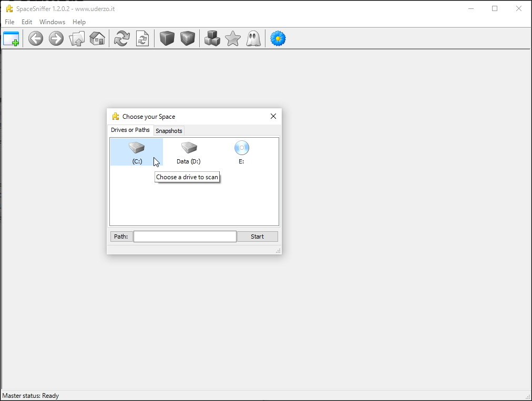Maximize the SpaceSniffer window

(x=495, y=8)
